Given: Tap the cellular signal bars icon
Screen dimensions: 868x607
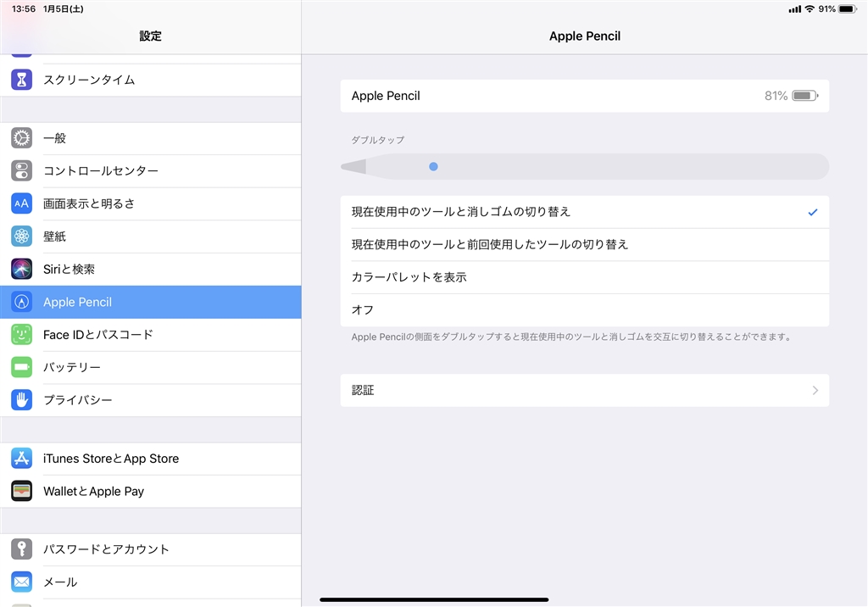Looking at the screenshot, I should [x=795, y=8].
